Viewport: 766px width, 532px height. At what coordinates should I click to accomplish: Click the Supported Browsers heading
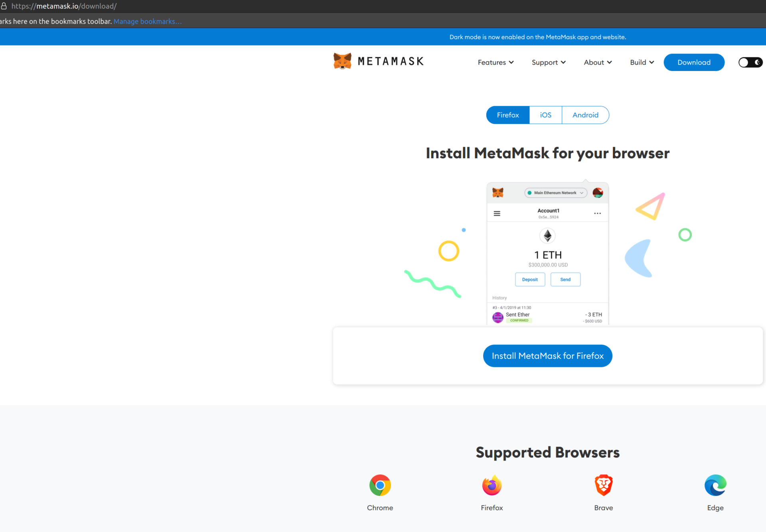coord(547,452)
